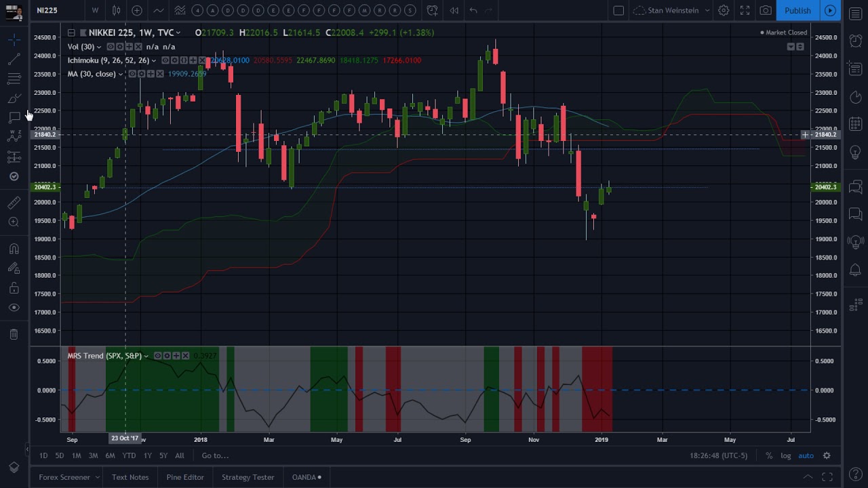This screenshot has width=868, height=488.
Task: Change the W time interval selector
Action: (95, 10)
